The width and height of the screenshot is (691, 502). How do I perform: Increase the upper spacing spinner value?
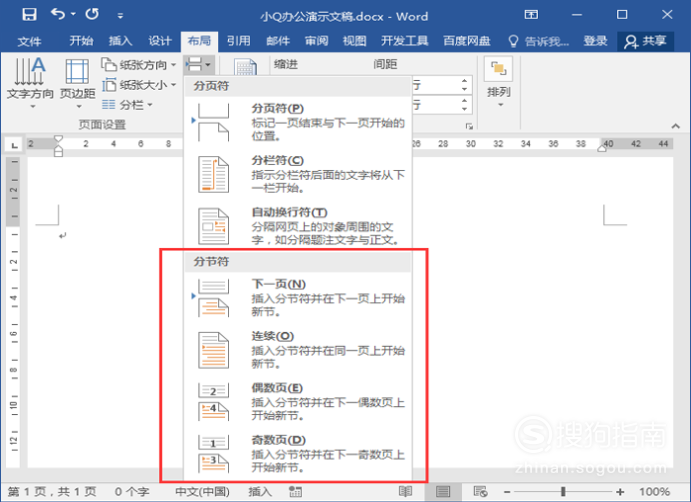(x=464, y=81)
